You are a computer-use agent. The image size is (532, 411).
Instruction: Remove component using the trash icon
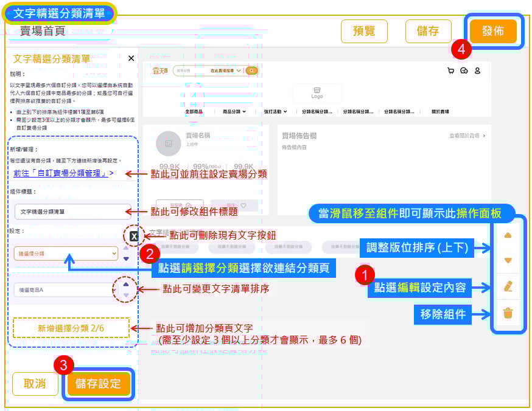(x=508, y=313)
